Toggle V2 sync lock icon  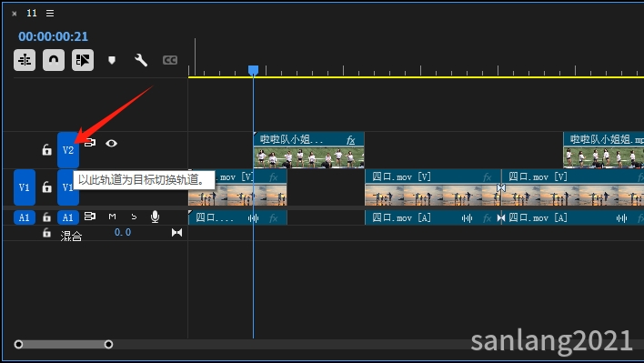pos(90,143)
